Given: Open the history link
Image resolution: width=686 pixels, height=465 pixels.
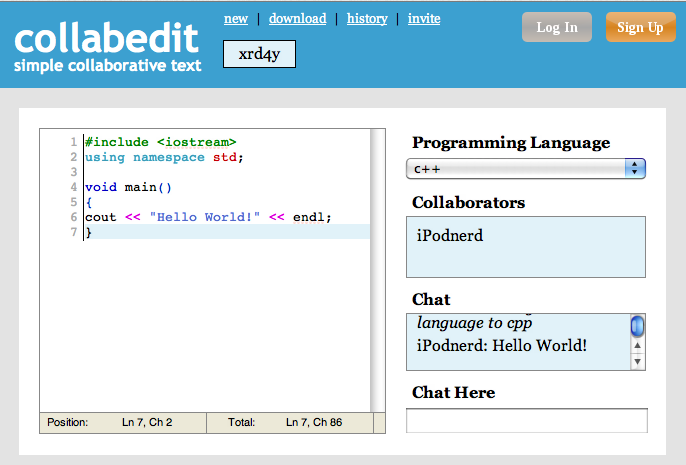Looking at the screenshot, I should (x=367, y=18).
